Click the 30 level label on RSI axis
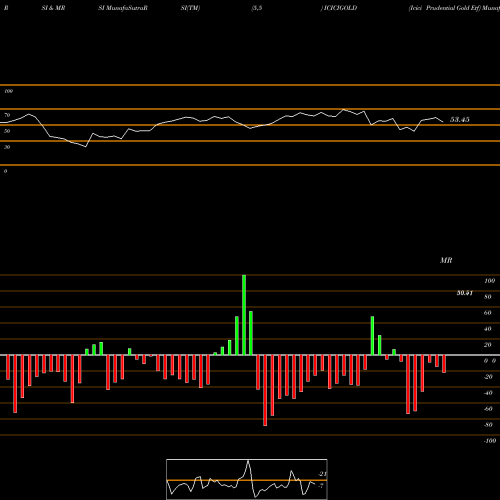 (7, 147)
